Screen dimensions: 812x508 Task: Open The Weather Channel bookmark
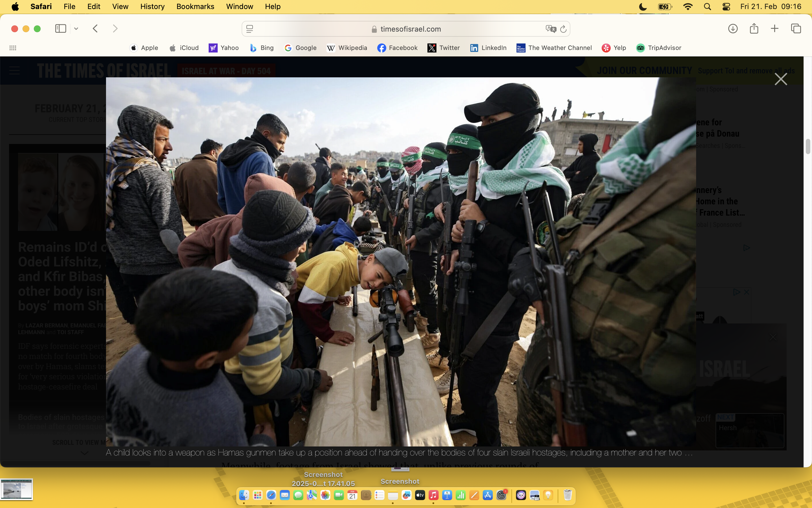click(554, 48)
